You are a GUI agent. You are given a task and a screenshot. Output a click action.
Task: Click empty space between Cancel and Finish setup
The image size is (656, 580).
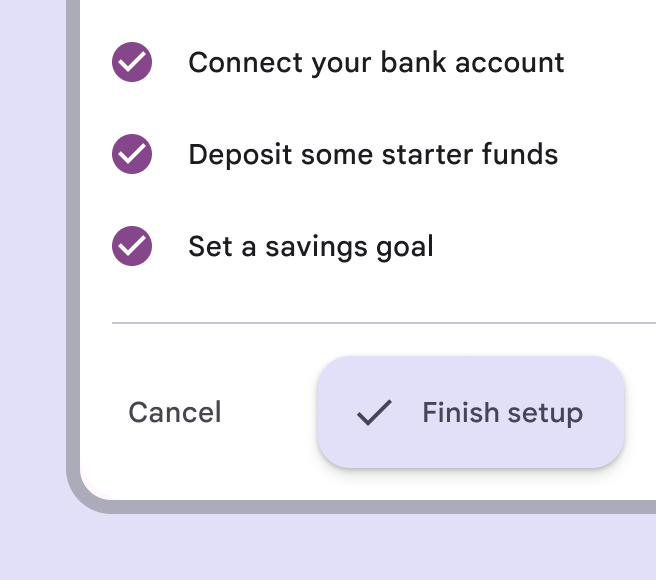(270, 412)
